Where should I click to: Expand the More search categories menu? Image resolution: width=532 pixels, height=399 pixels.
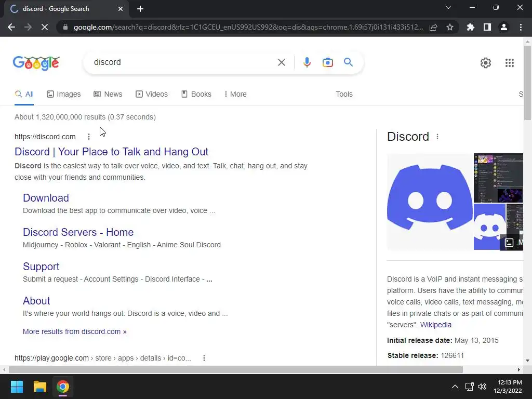coord(235,95)
